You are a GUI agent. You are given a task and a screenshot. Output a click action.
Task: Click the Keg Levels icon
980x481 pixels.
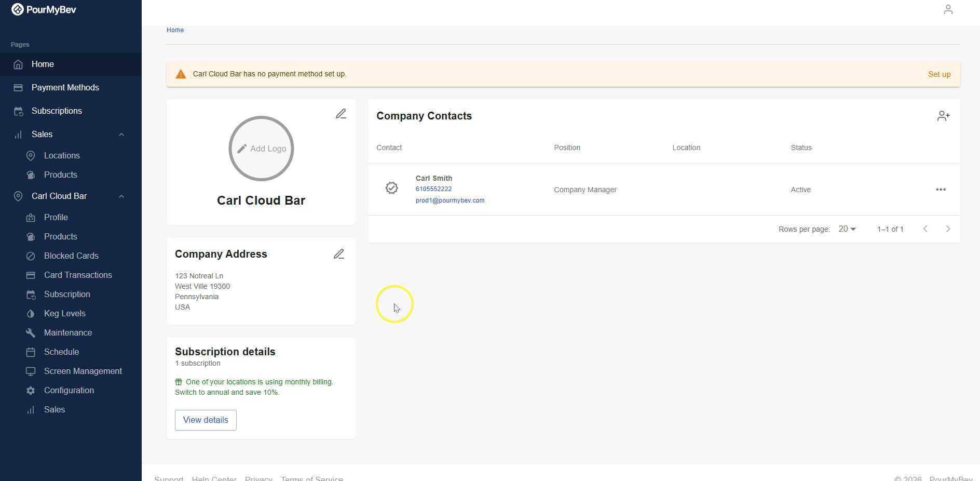[x=31, y=314]
